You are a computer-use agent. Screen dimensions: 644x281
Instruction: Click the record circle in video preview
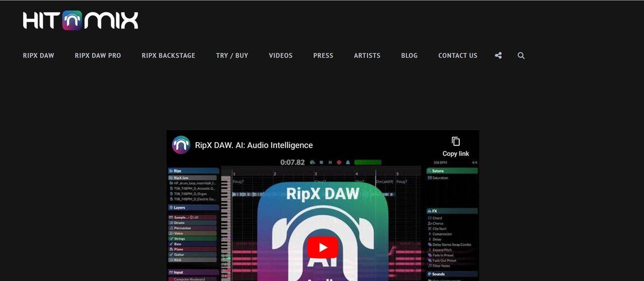(x=339, y=162)
